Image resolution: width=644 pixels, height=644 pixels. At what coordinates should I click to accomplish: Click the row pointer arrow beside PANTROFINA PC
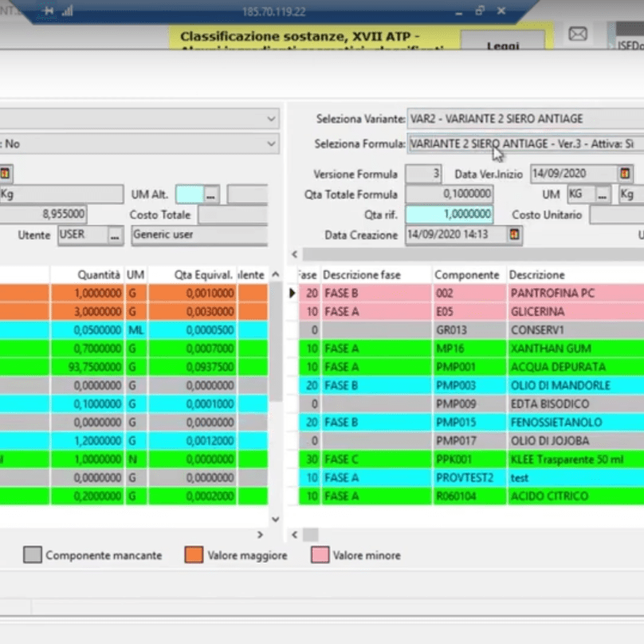[x=292, y=293]
